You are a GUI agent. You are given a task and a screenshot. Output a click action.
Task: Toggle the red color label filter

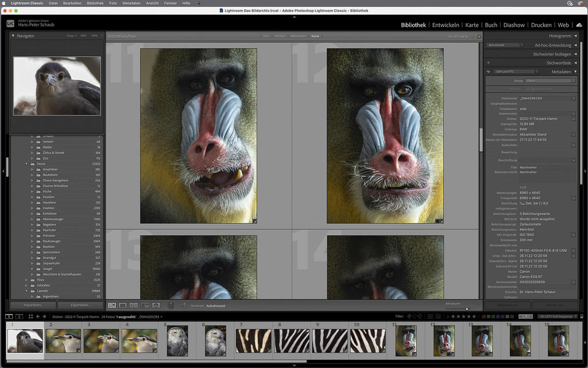pyautogui.click(x=483, y=316)
